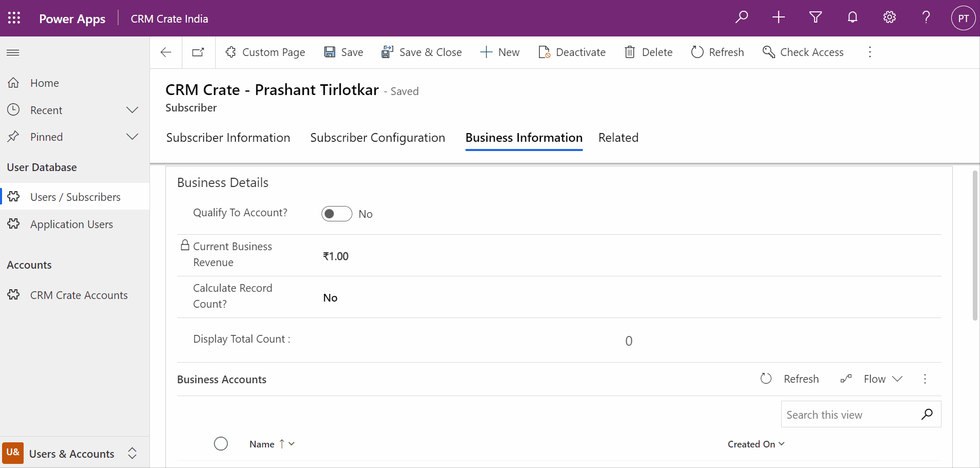Delete the record using trash icon
Viewport: 980px width, 468px height.
click(x=649, y=52)
